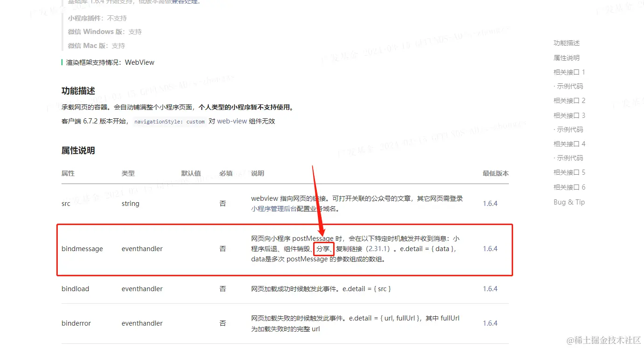Select 示例代码 under 相关接口 4

pos(569,157)
